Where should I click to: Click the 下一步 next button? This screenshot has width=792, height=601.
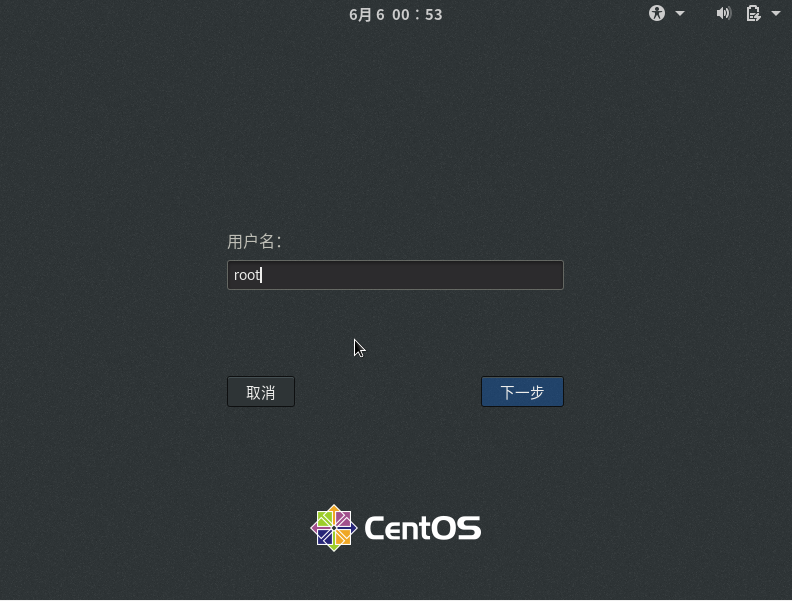click(x=522, y=391)
